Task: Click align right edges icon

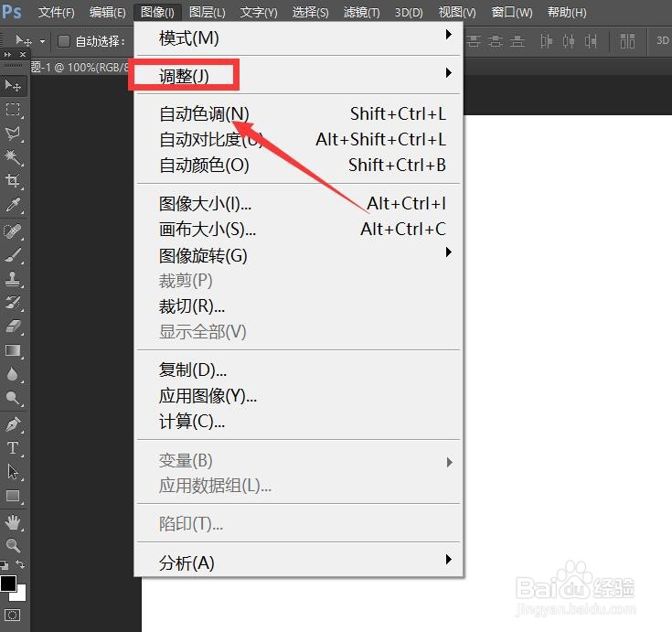Action: click(591, 41)
